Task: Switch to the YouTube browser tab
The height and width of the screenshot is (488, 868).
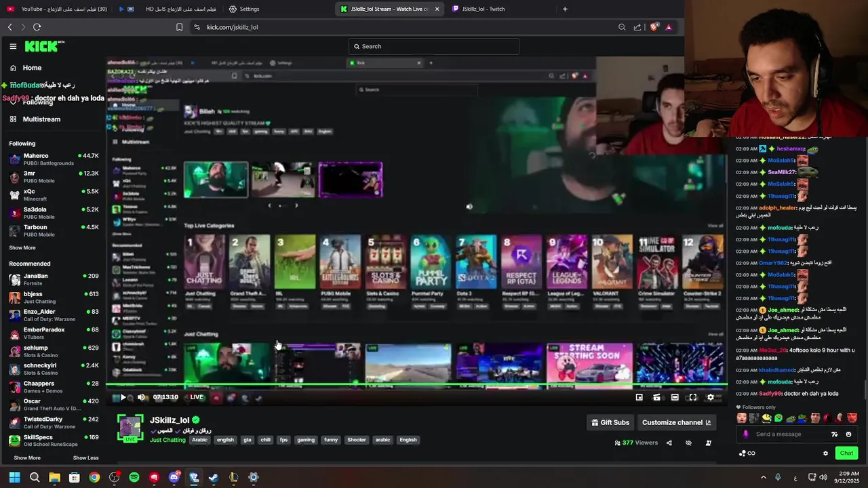Action: 58,9
